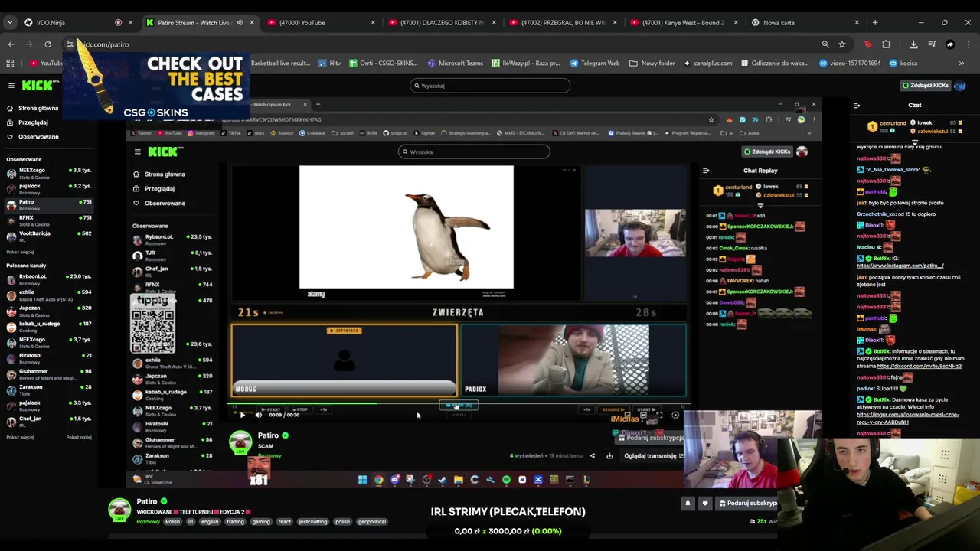Click the justchatting tag under Patiro
The width and height of the screenshot is (980, 551).
point(313,522)
